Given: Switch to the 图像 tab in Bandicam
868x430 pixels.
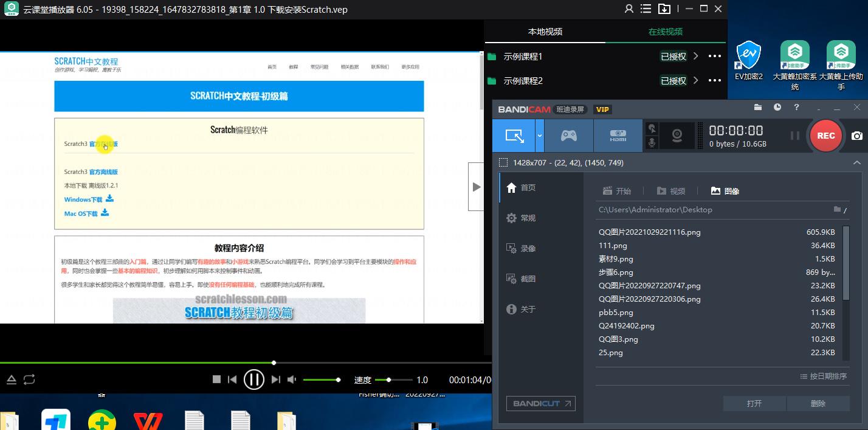Looking at the screenshot, I should click(725, 191).
